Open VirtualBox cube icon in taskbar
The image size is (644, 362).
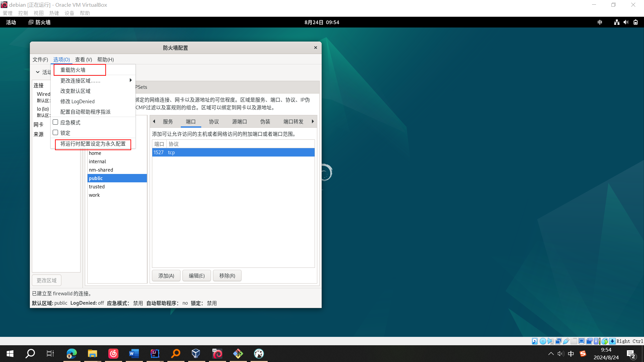(196, 353)
